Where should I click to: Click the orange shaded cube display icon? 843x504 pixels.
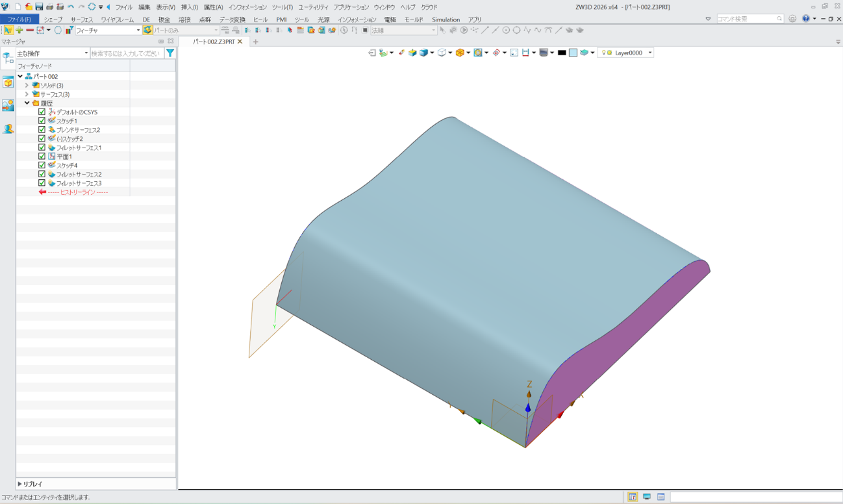click(460, 53)
